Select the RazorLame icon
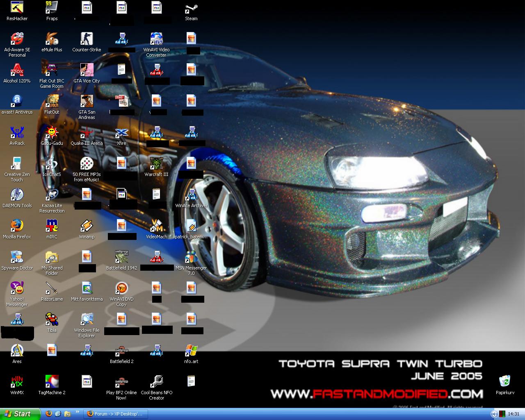 pyautogui.click(x=52, y=292)
